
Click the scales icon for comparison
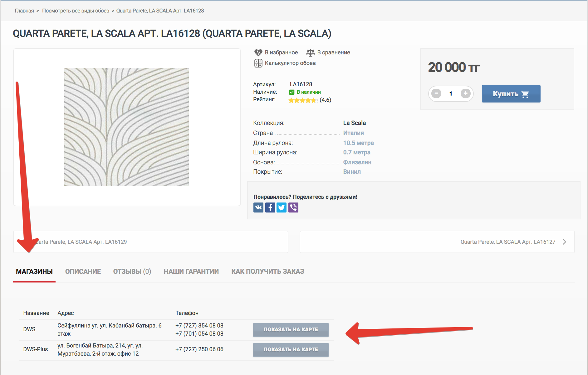pyautogui.click(x=310, y=52)
